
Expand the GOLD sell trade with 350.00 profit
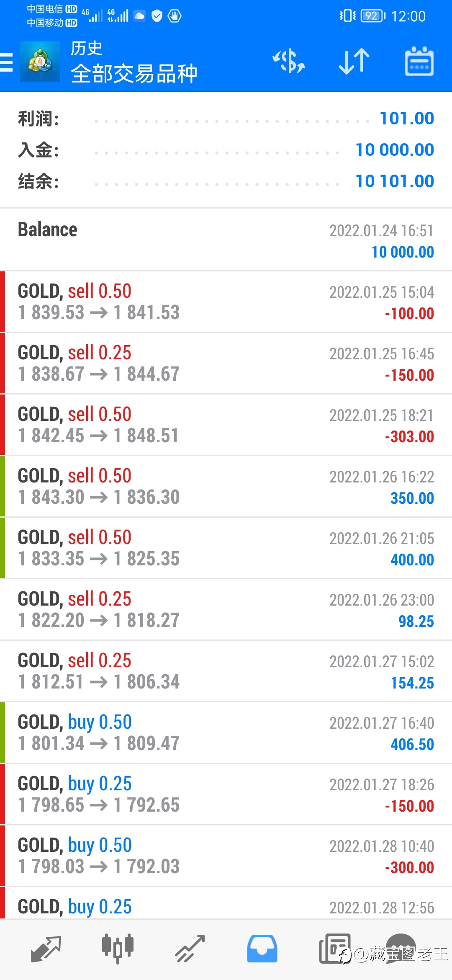click(226, 486)
